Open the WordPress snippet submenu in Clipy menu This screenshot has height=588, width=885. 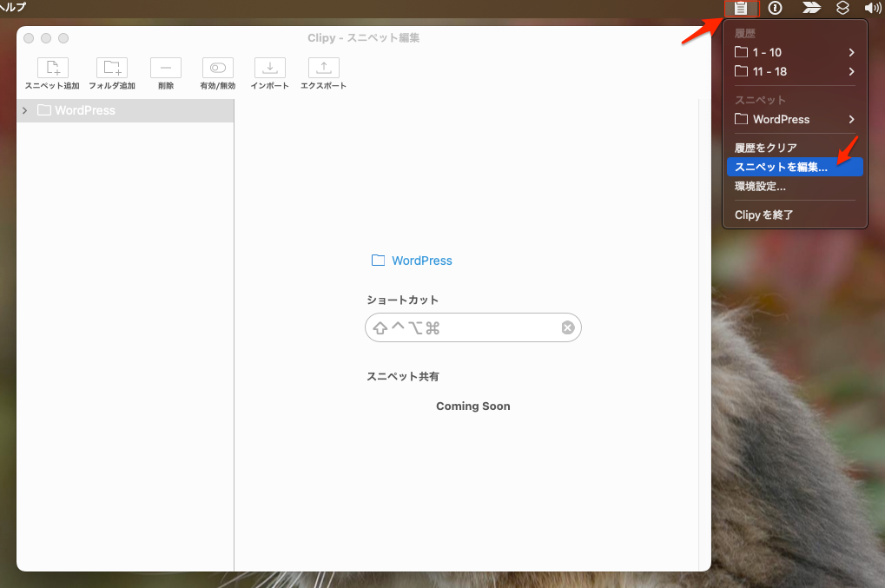click(x=794, y=120)
